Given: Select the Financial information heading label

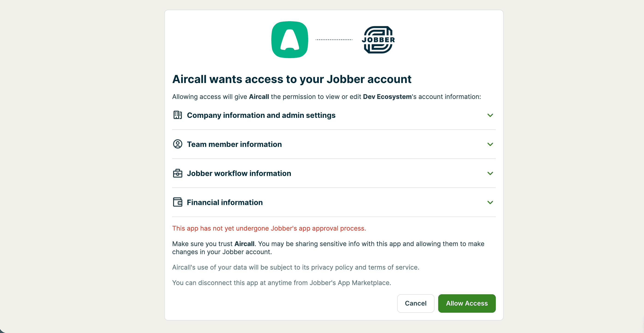Looking at the screenshot, I should click(x=225, y=202).
